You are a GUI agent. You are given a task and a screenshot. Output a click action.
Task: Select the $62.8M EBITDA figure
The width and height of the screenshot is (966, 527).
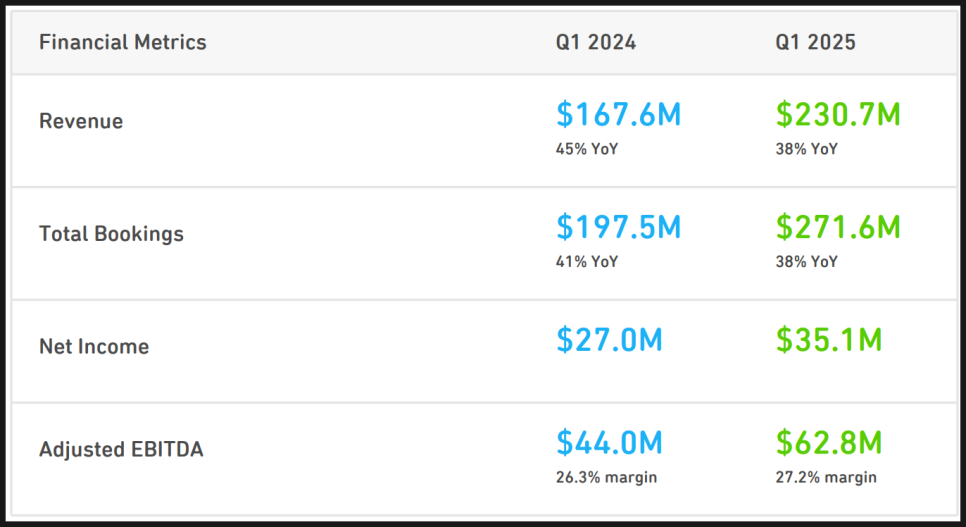(828, 443)
